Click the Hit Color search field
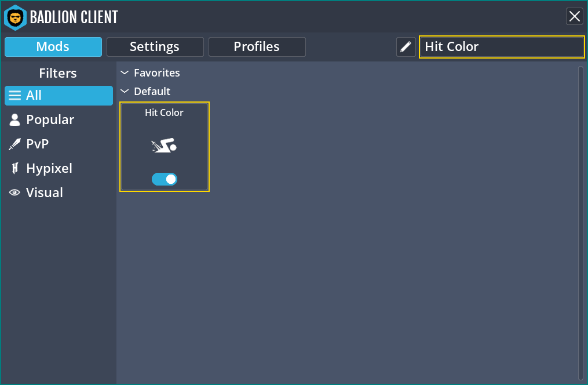 coord(502,47)
